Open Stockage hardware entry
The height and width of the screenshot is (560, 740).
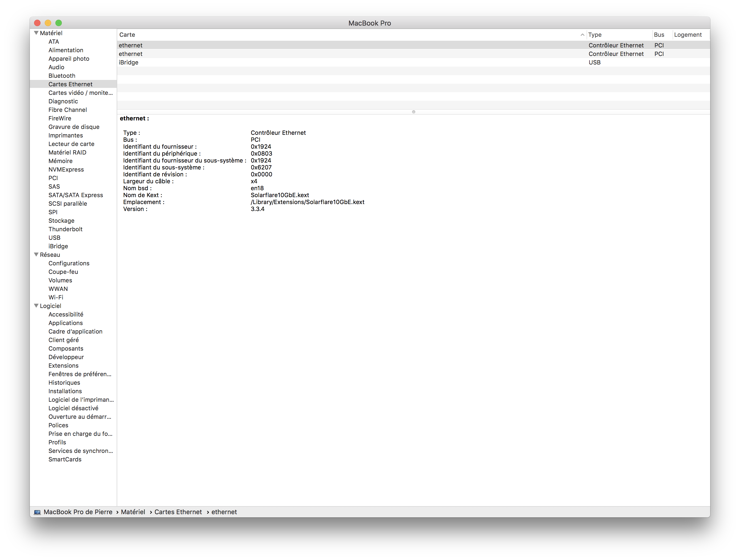tap(61, 221)
